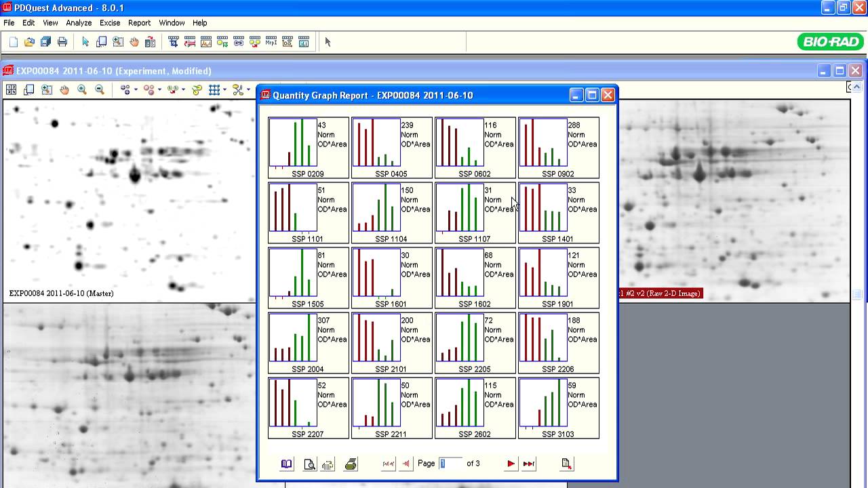This screenshot has height=488, width=868.
Task: Open the blue grid tool dropdown arrow
Action: [x=224, y=89]
